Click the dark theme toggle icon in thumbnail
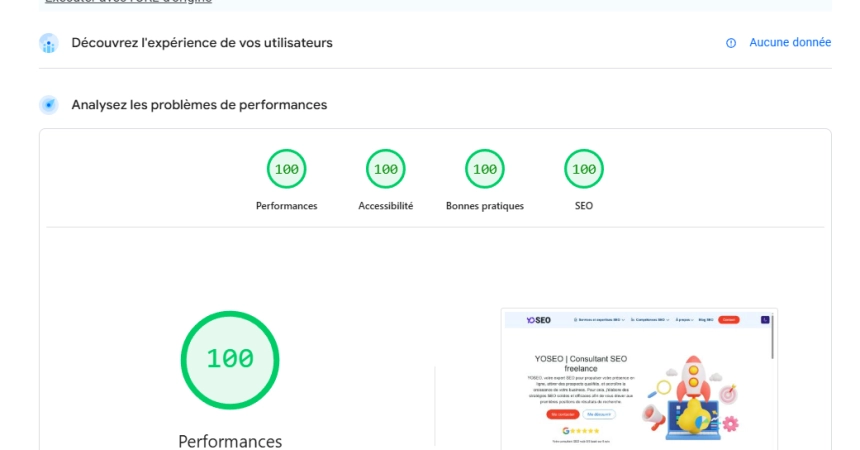This screenshot has height=450, width=860. pyautogui.click(x=765, y=320)
